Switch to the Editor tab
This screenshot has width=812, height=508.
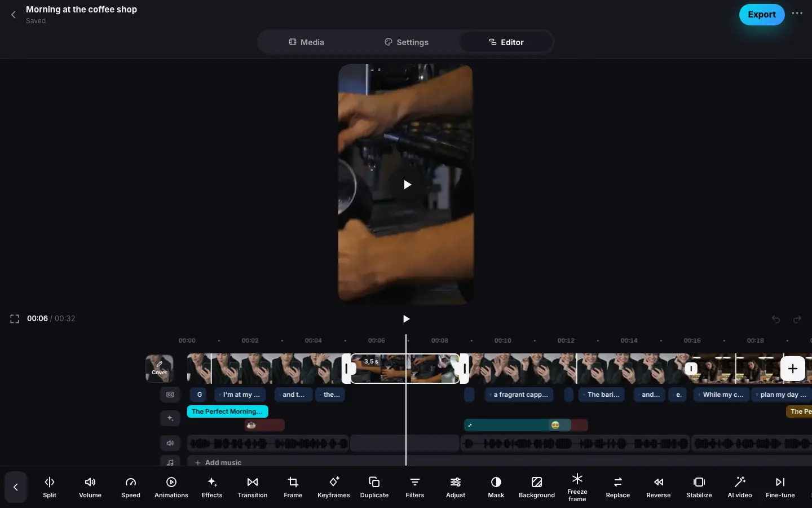pos(506,42)
